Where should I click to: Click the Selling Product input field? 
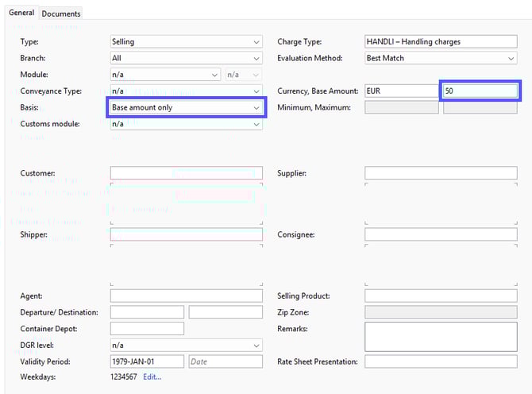(441, 295)
